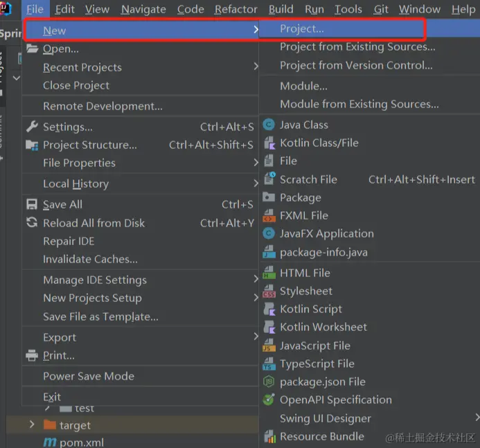480x448 pixels.
Task: Click the Resource Bundle icon
Action: [269, 436]
